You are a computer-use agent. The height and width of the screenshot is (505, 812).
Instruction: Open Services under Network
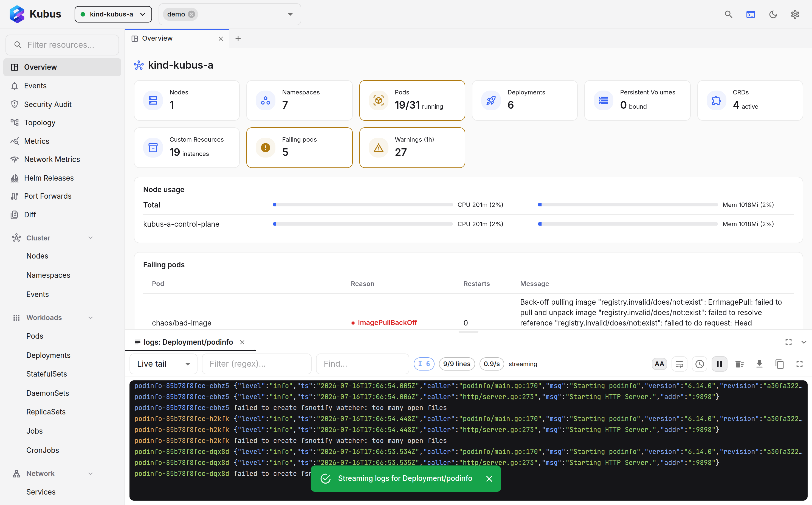tap(41, 492)
